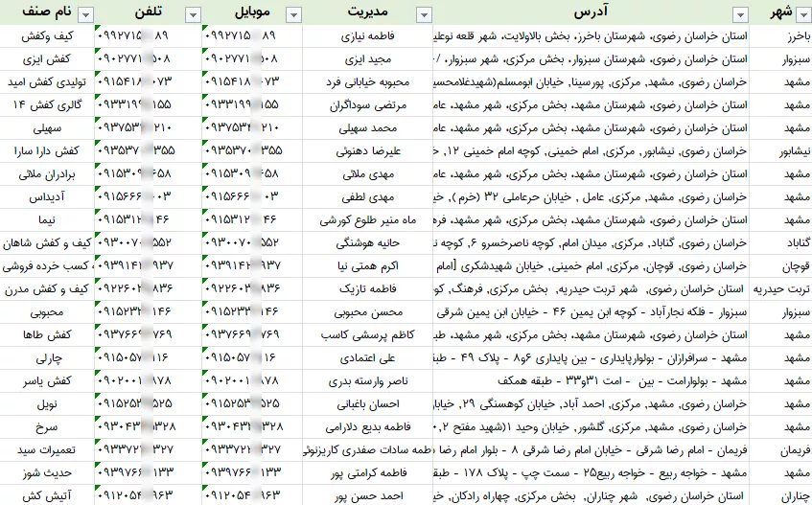Select the guild name cell نیما
This screenshot has height=505, width=812.
(47, 219)
